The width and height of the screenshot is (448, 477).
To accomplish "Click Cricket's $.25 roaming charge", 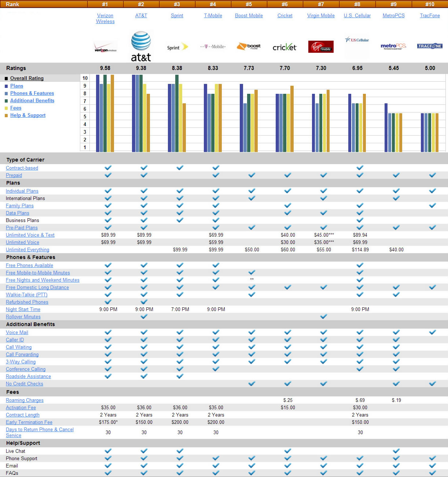I will pos(288,400).
